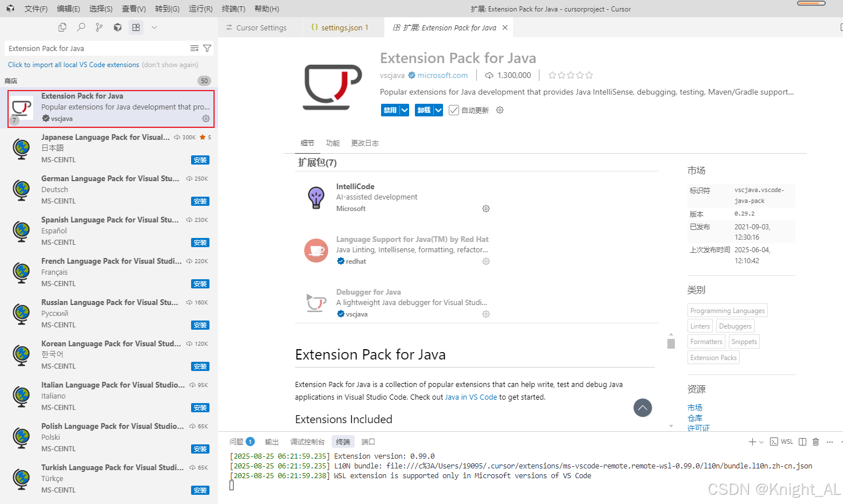Select the Extensions view icon
843x504 pixels.
(136, 27)
